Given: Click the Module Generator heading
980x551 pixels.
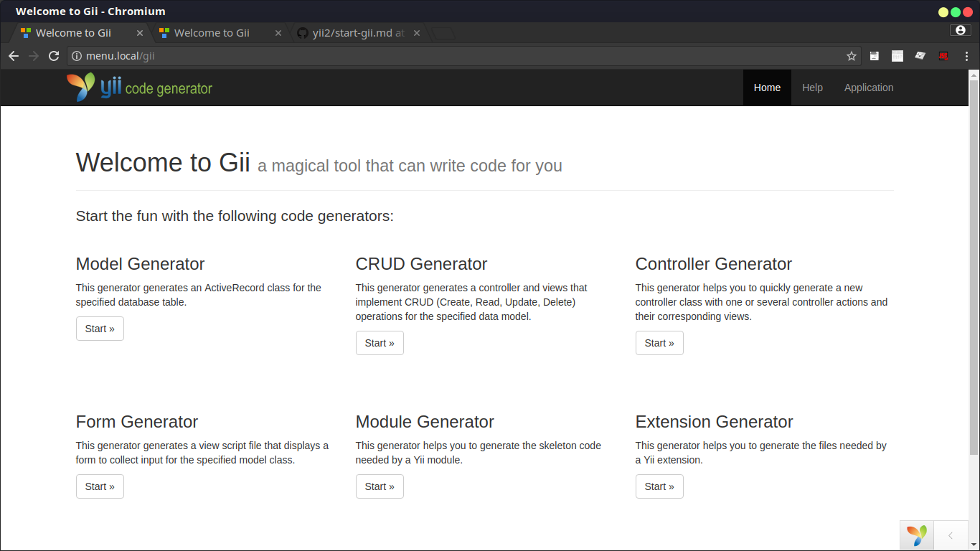Looking at the screenshot, I should pyautogui.click(x=425, y=422).
